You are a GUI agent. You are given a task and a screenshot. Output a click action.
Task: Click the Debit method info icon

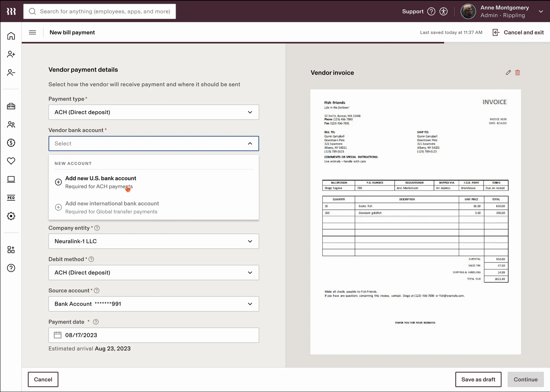point(91,259)
